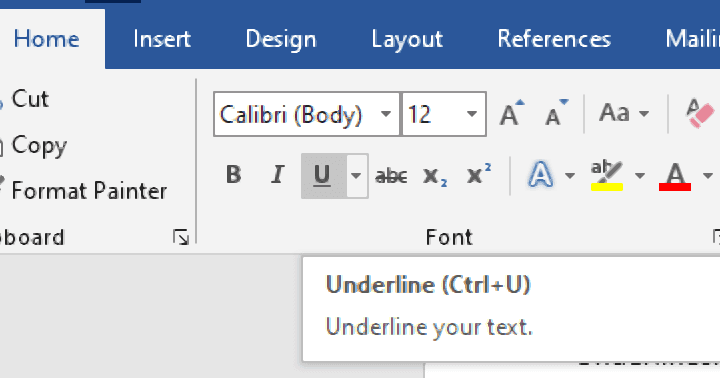720x378 pixels.
Task: Apply Strikethrough to the text
Action: point(391,176)
